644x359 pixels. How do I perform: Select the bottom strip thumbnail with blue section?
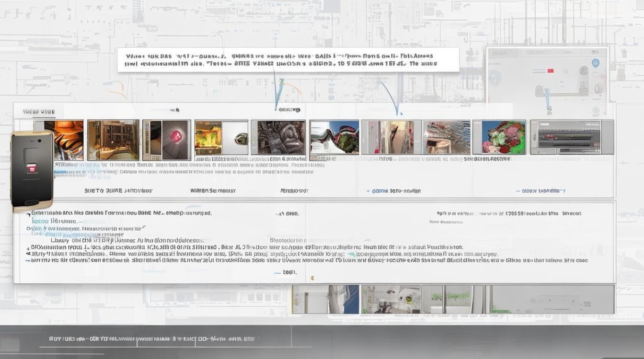pos(325,299)
